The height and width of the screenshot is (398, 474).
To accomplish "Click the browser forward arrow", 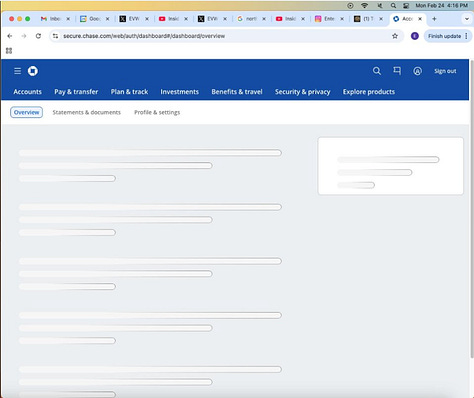I will pos(24,36).
